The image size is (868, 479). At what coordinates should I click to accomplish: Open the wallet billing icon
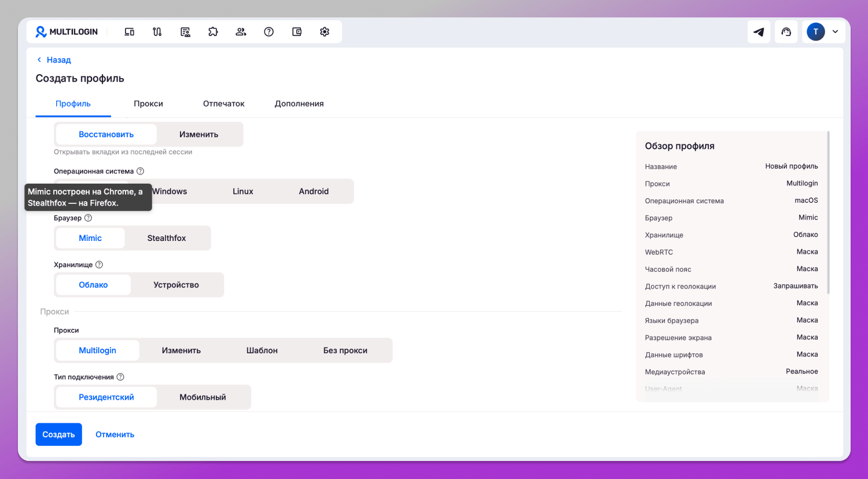click(297, 32)
